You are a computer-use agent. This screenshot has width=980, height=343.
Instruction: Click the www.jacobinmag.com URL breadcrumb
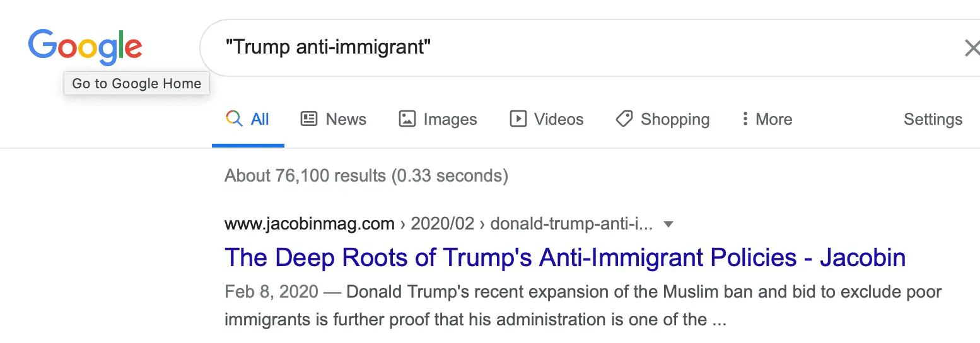click(310, 224)
